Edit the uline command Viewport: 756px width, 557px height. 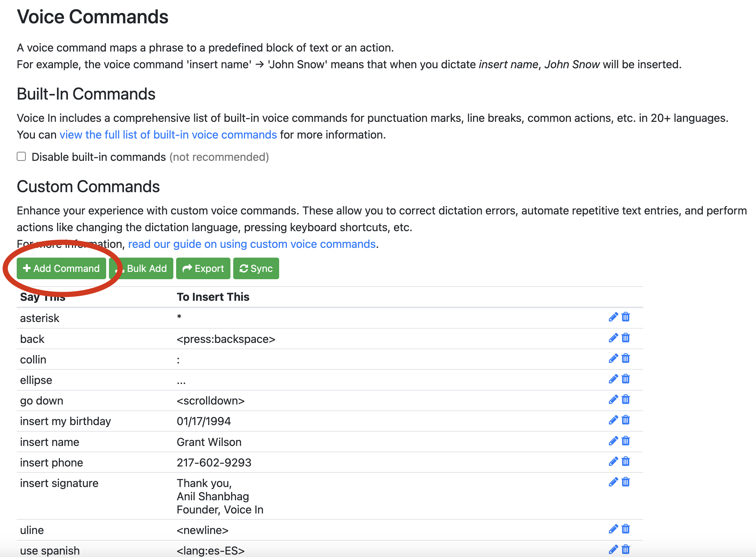coord(613,529)
